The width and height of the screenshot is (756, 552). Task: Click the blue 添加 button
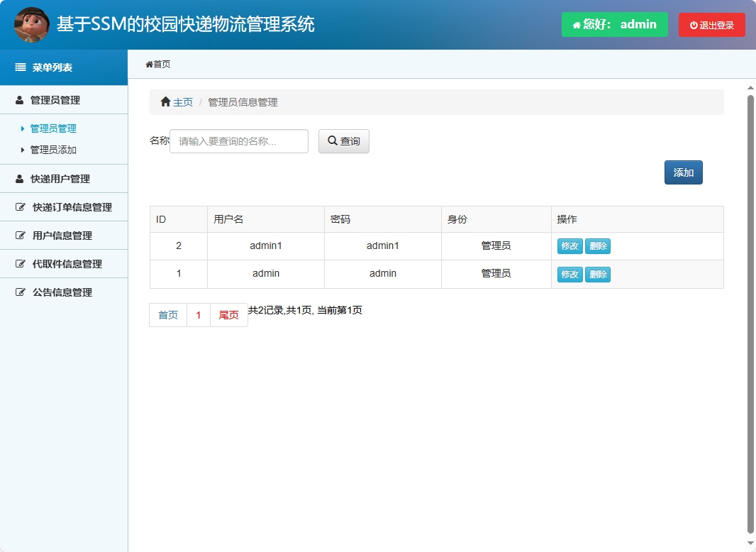(682, 172)
